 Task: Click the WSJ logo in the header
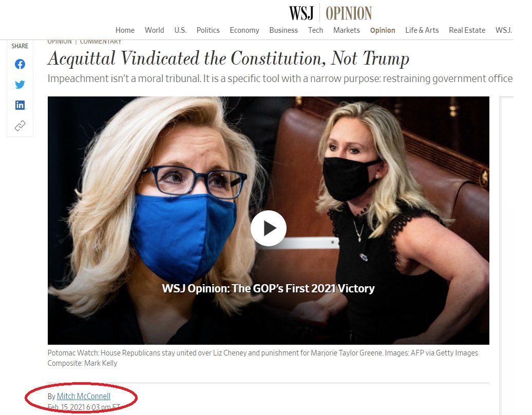[x=301, y=13]
